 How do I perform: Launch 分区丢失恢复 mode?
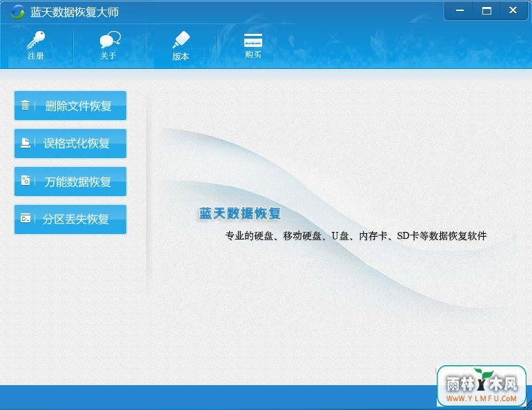[x=70, y=219]
